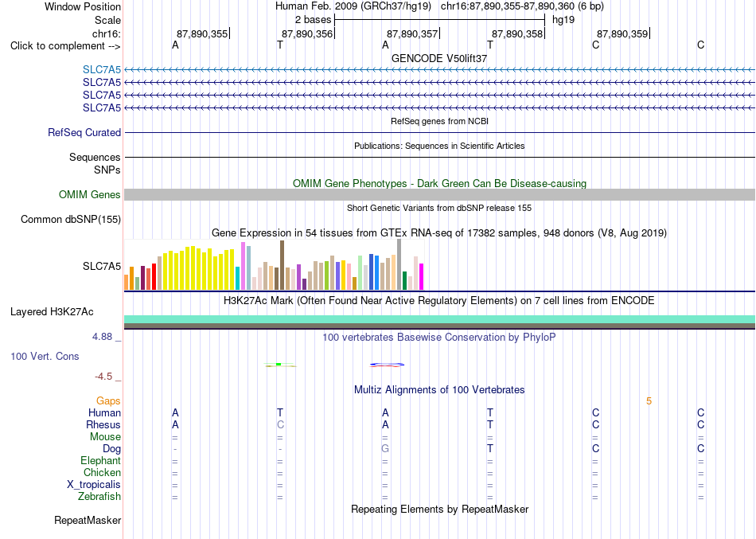Click the PhyloP lower limit -4.5
This screenshot has width=756, height=539.
coord(103,377)
